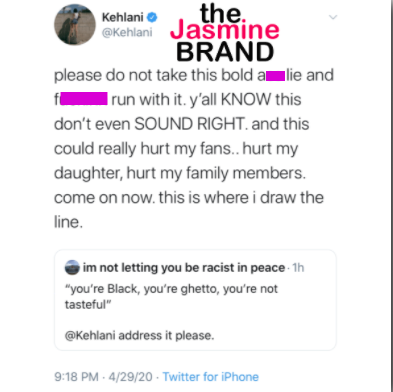Open the @Kehlani handle
This screenshot has height=392, width=393.
[x=127, y=32]
